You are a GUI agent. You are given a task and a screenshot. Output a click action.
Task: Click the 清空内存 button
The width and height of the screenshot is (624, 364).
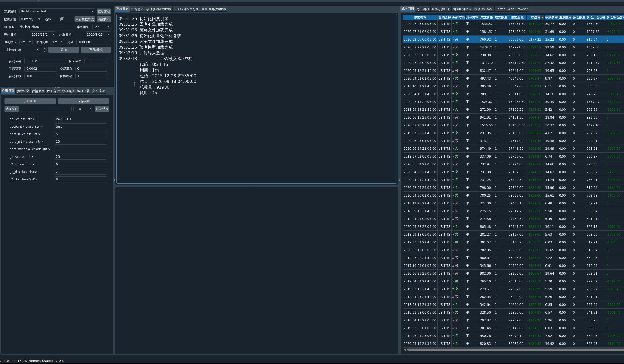(x=104, y=19)
